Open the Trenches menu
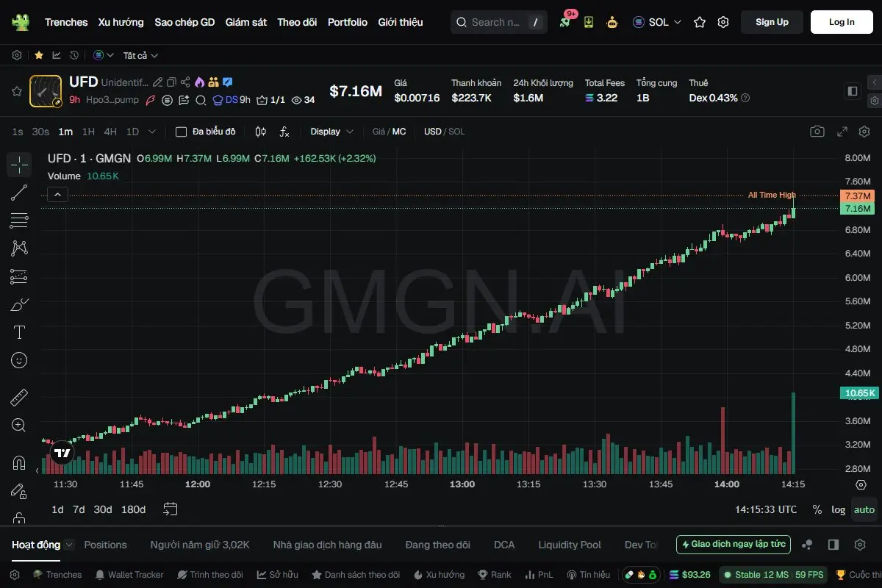 pyautogui.click(x=66, y=22)
